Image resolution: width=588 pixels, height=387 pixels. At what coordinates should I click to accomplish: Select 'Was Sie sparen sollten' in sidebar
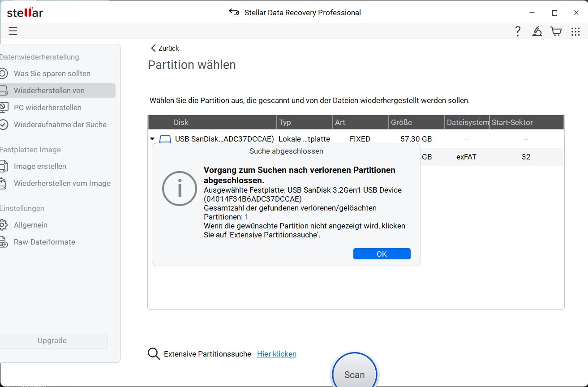pyautogui.click(x=52, y=73)
